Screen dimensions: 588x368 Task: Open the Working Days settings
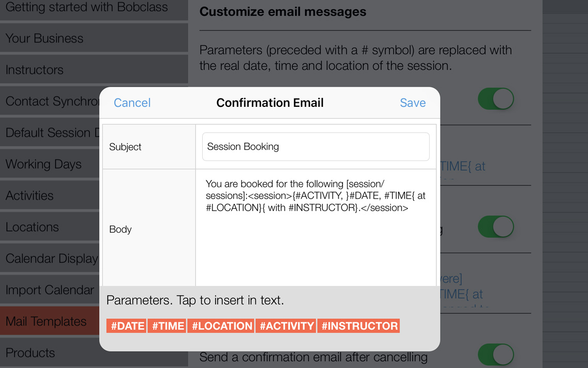[43, 164]
